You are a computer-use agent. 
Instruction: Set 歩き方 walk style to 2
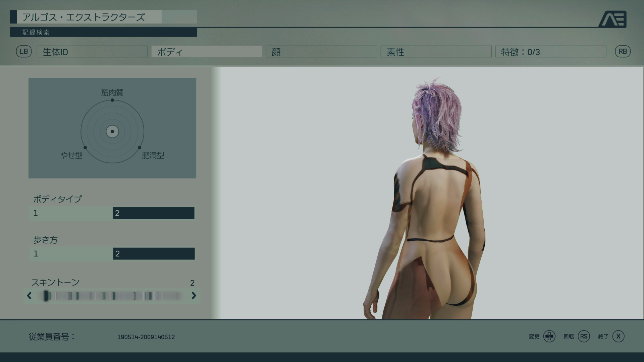[x=154, y=254]
